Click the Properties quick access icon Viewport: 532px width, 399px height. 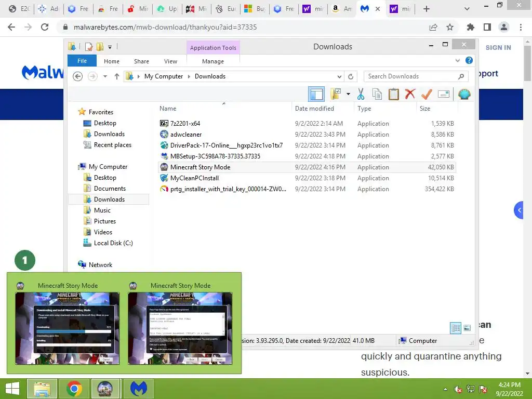pos(89,46)
